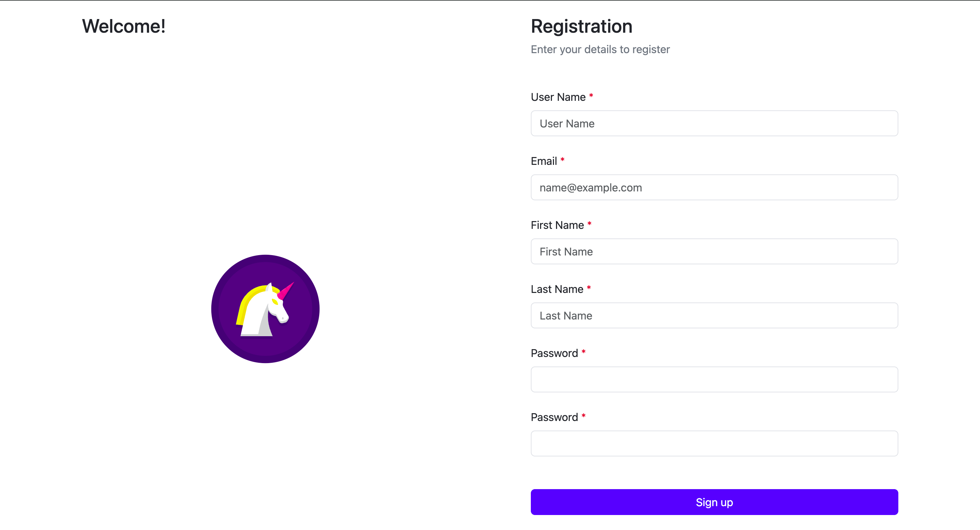
Task: Click into the Email field
Action: pos(714,187)
